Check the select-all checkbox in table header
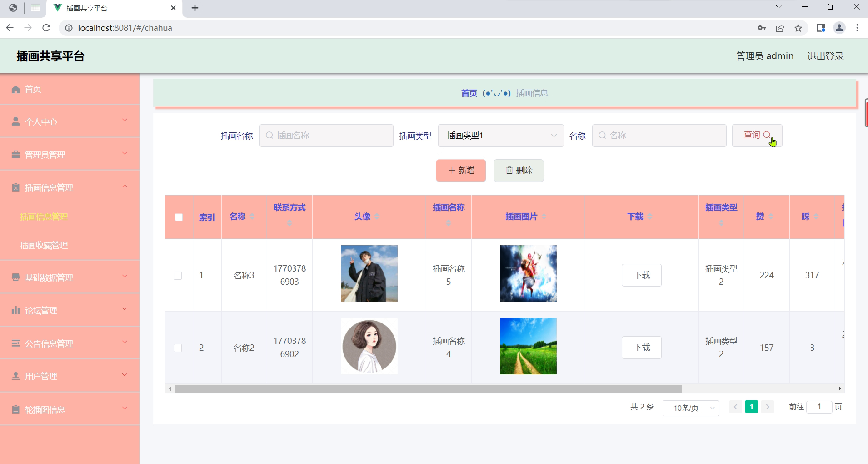Screen dimensions: 868x464 [x=178, y=217]
